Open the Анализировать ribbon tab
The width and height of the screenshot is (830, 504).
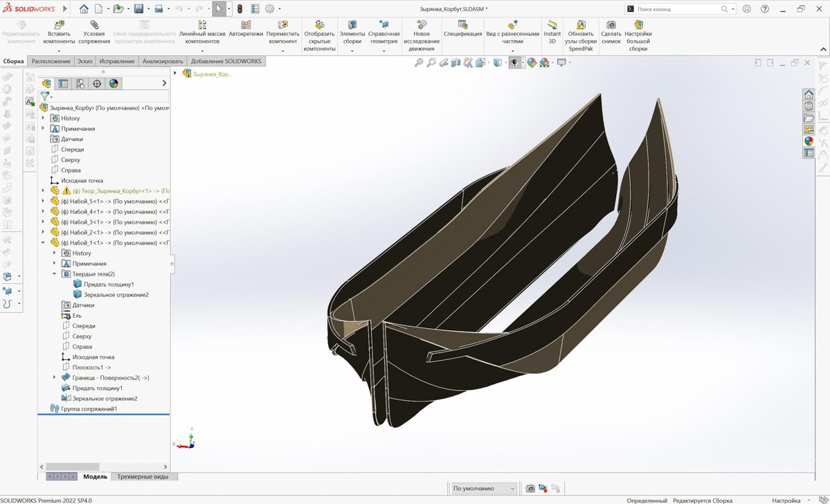click(x=163, y=62)
